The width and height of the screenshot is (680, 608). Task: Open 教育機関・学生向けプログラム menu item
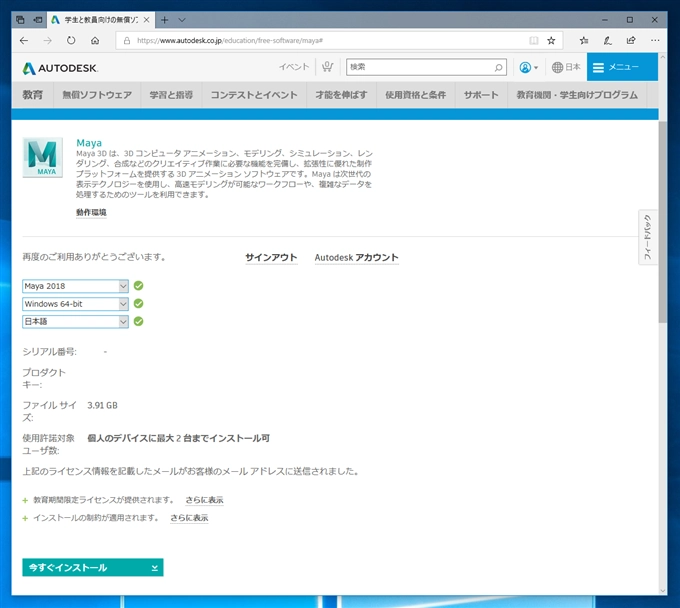577,95
